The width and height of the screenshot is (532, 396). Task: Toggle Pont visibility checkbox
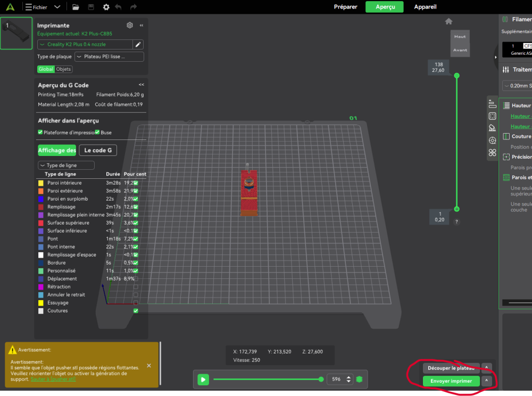(x=136, y=239)
